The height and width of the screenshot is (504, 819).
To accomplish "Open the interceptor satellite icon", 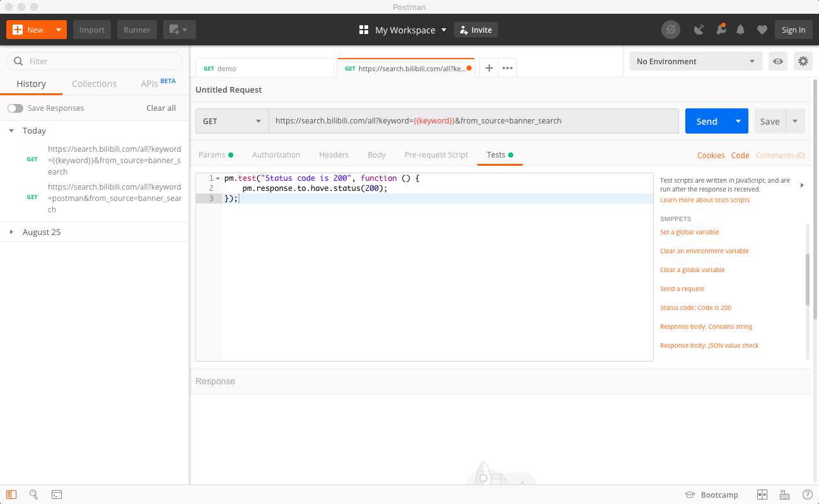I will point(699,30).
